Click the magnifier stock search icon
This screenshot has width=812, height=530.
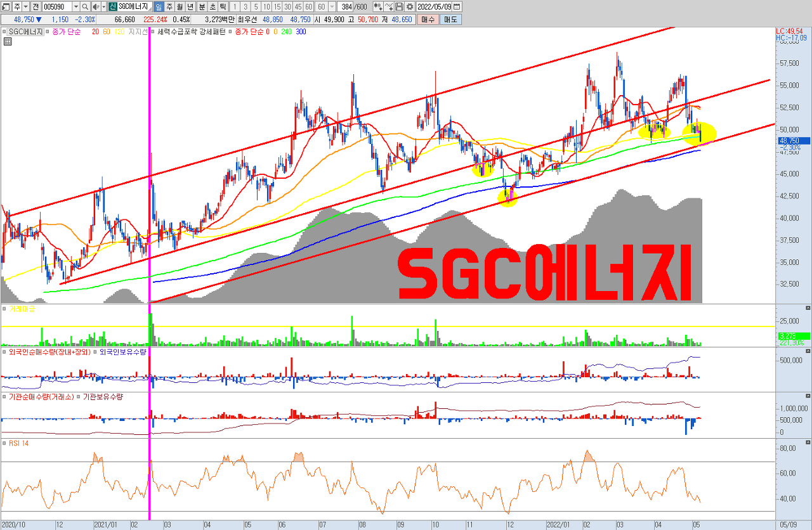point(86,6)
